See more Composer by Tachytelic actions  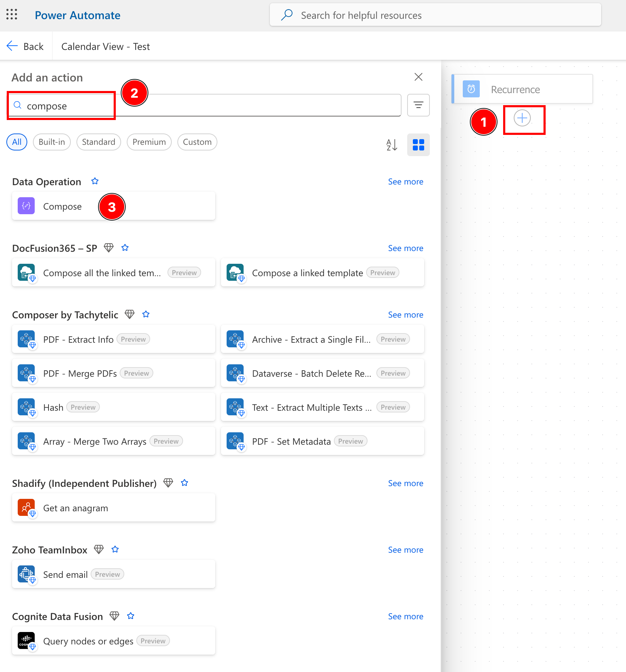tap(405, 315)
